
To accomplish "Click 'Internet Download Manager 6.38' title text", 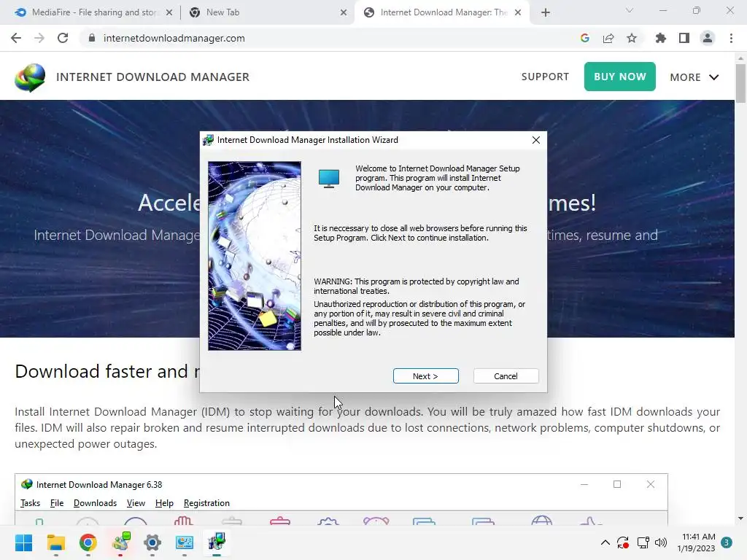I will point(99,485).
